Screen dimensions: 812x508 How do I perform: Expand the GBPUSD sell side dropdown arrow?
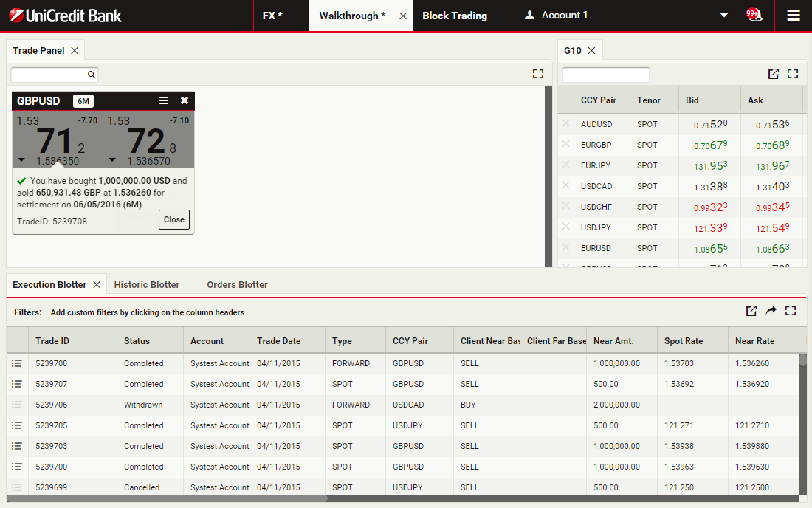click(21, 159)
